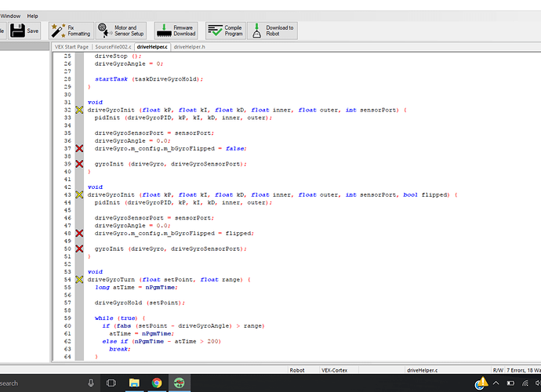541x392 pixels.
Task: Click 'driveGyro.m_config.m_bGyroFlipped = flipped;' line
Action: tap(174, 234)
